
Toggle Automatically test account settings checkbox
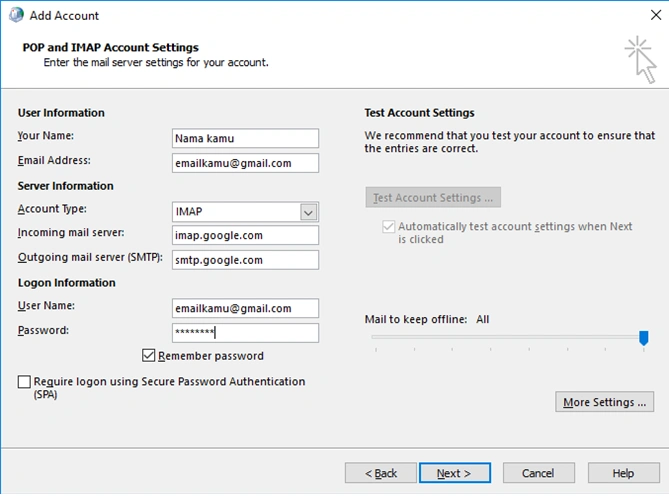click(388, 226)
